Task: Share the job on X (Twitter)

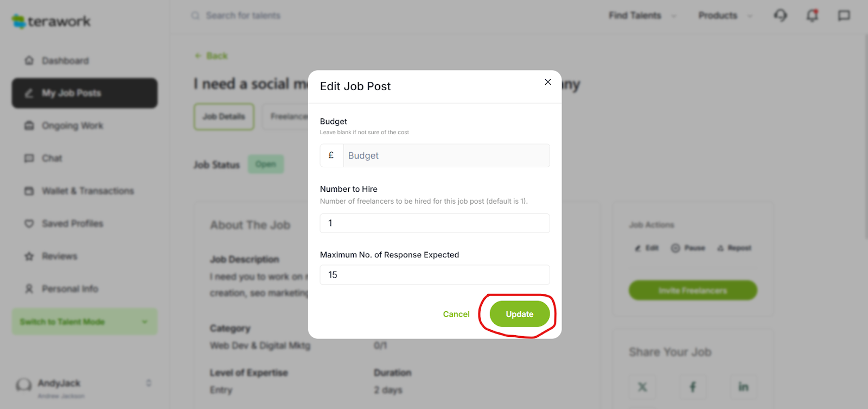Action: pyautogui.click(x=642, y=387)
